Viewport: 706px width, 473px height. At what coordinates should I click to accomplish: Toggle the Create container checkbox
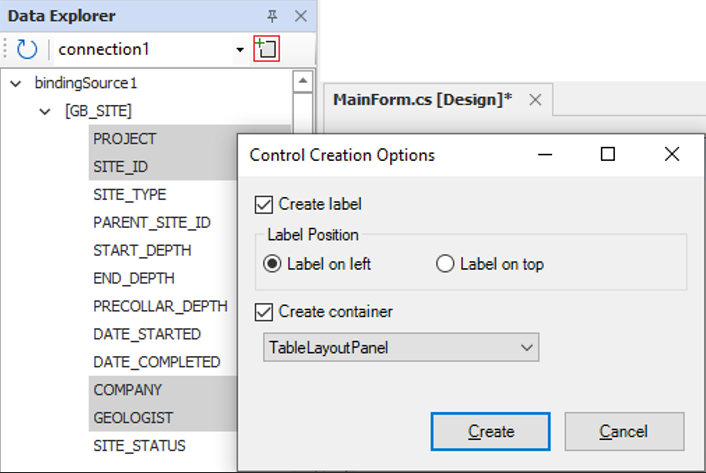(264, 312)
